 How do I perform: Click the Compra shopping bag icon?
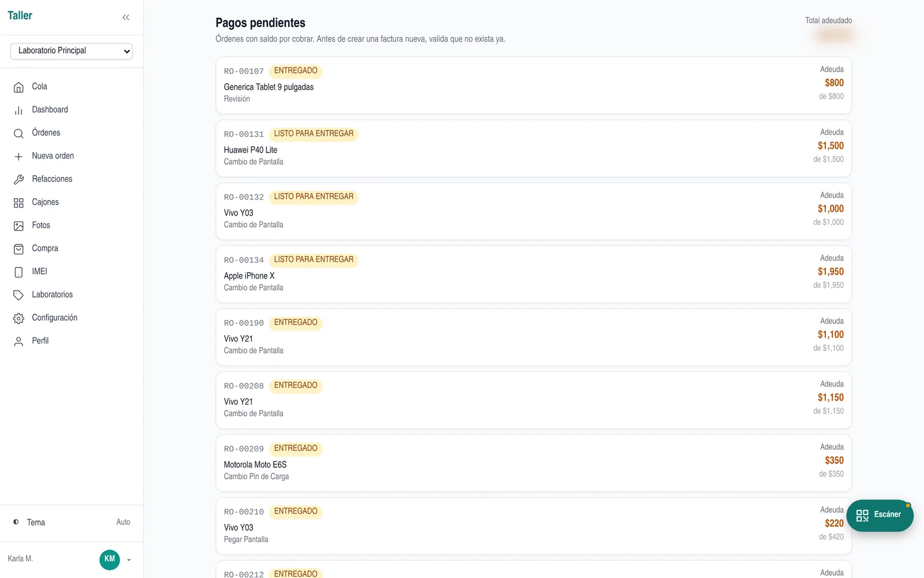pos(18,249)
